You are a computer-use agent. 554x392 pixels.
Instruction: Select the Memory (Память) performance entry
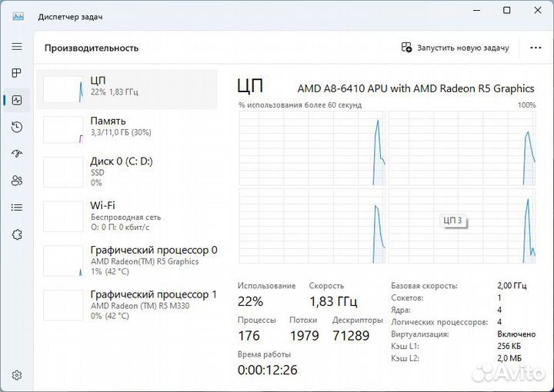click(127, 127)
